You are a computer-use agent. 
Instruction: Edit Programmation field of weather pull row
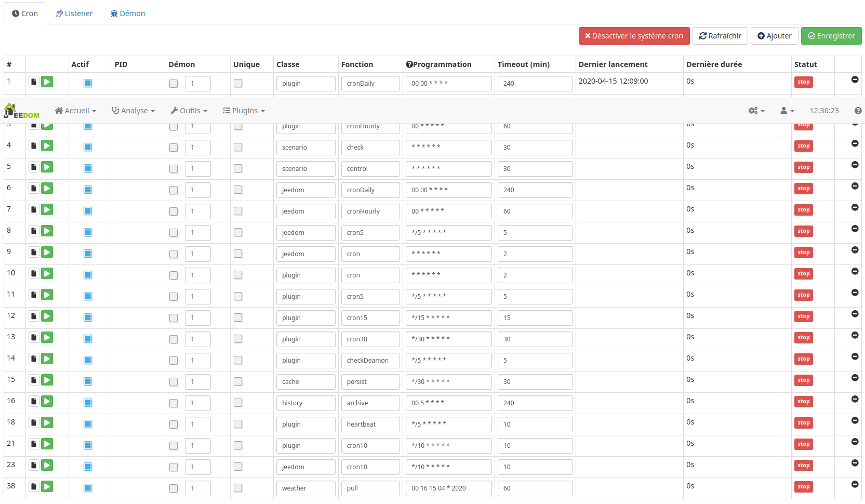coord(448,488)
